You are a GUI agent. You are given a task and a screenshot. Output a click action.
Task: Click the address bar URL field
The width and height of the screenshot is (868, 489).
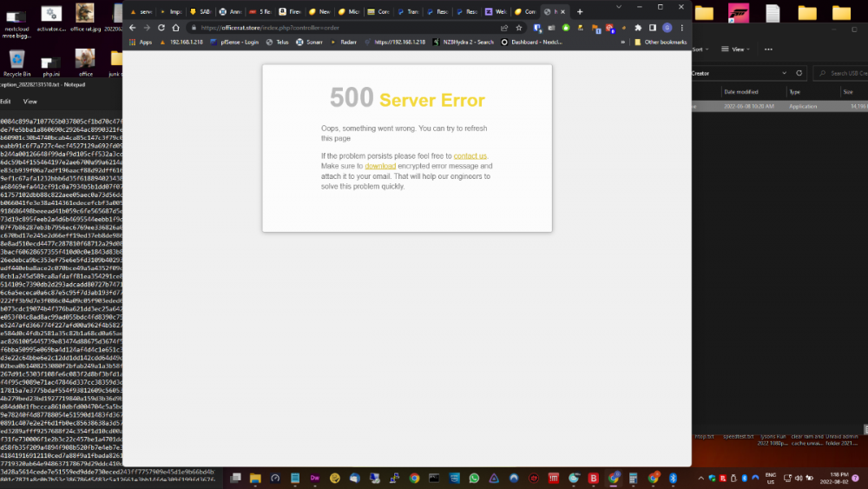click(347, 28)
